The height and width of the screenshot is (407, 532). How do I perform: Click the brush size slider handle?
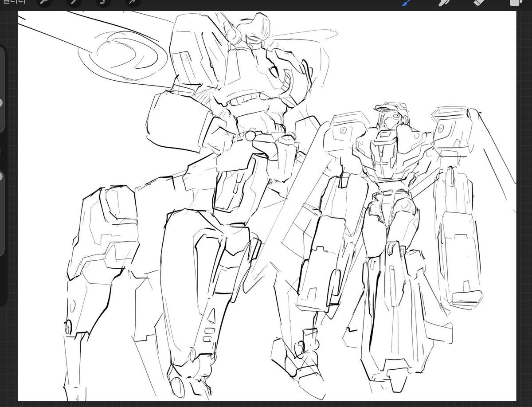tap(1, 103)
